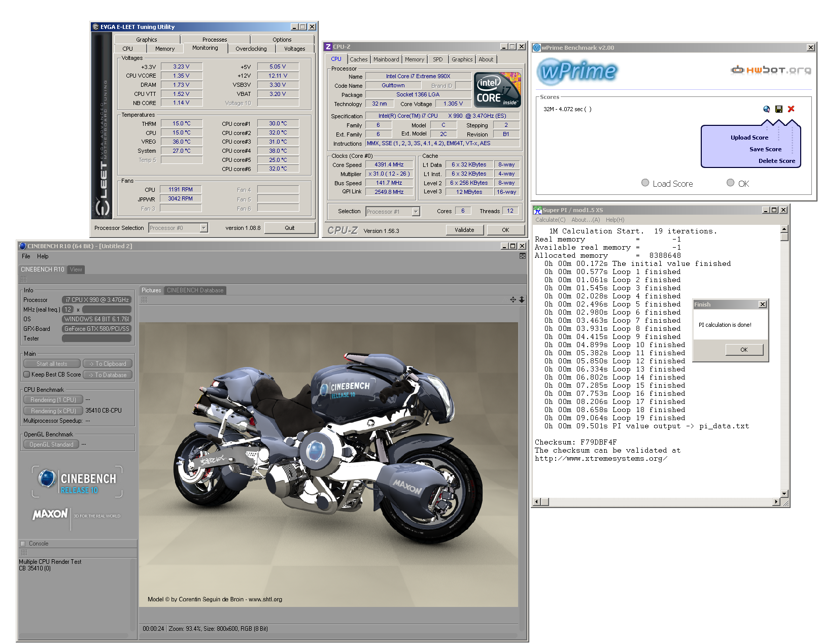821x644 pixels.
Task: Click the large wPrime logo
Action: coord(577,71)
